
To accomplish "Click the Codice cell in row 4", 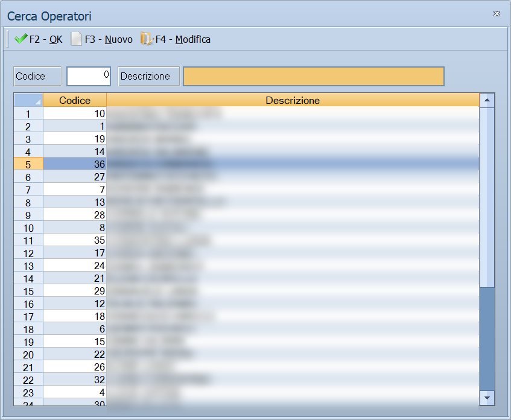I will 75,151.
